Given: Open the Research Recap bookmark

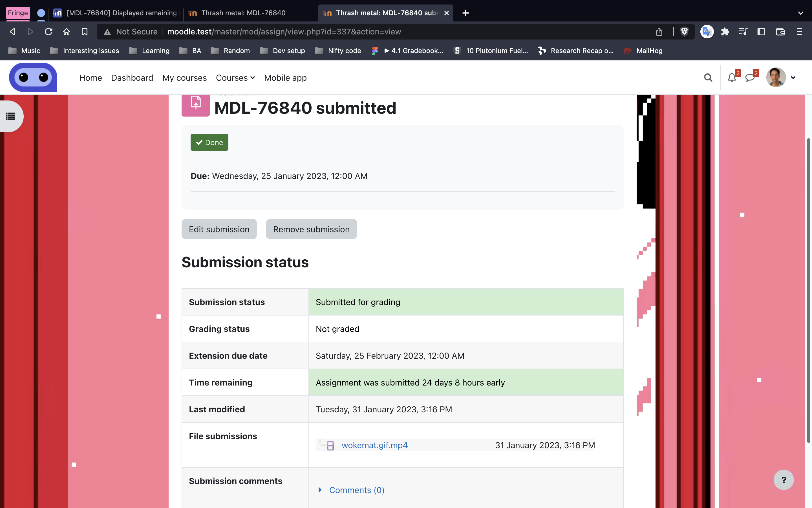Looking at the screenshot, I should click(576, 51).
